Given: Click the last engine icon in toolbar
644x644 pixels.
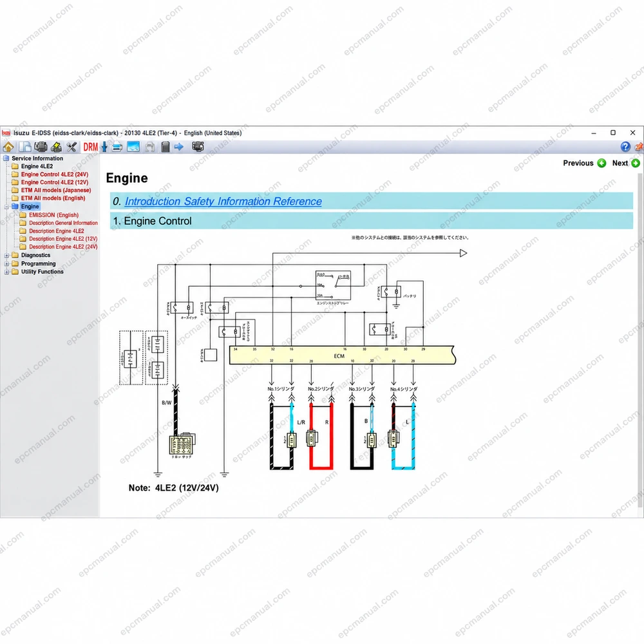Looking at the screenshot, I should pos(198,146).
